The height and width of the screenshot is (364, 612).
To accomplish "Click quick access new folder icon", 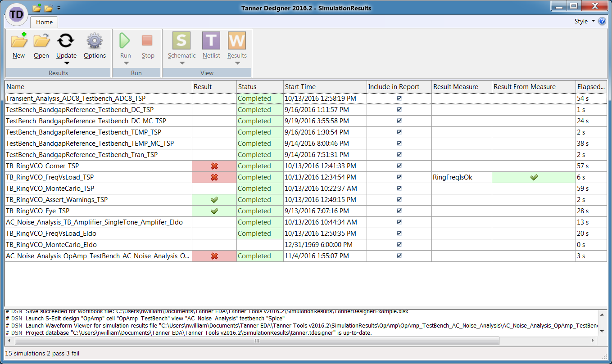I will tap(37, 8).
